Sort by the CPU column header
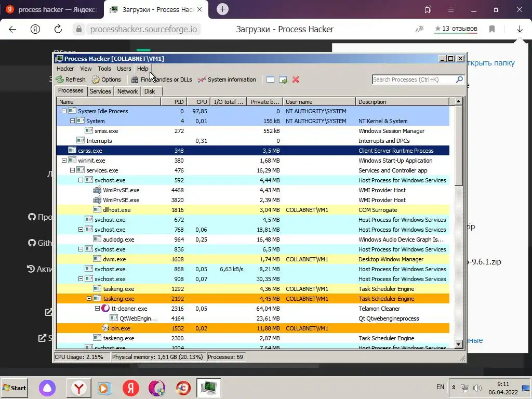This screenshot has height=399, width=532. 198,102
